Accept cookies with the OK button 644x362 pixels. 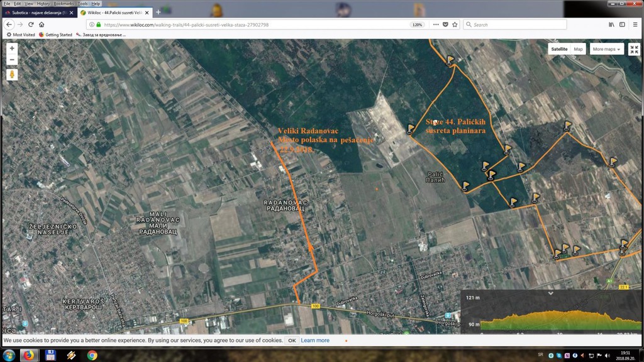(291, 340)
